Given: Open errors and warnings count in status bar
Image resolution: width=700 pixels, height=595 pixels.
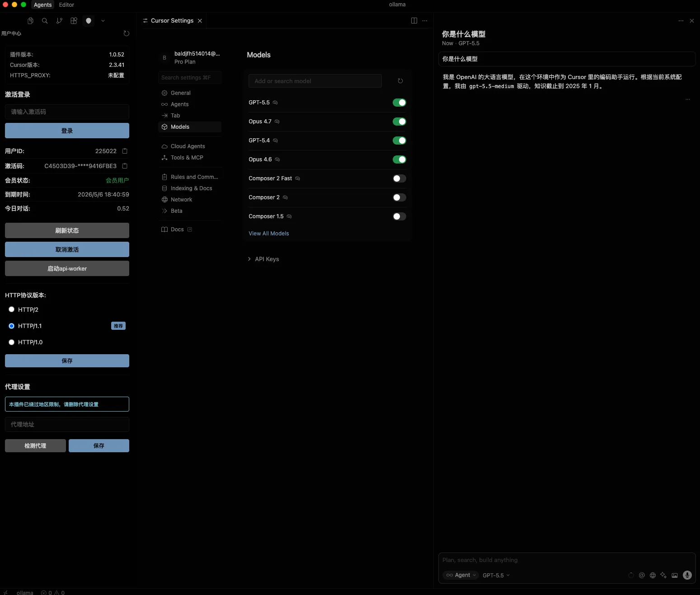Looking at the screenshot, I should [x=53, y=592].
